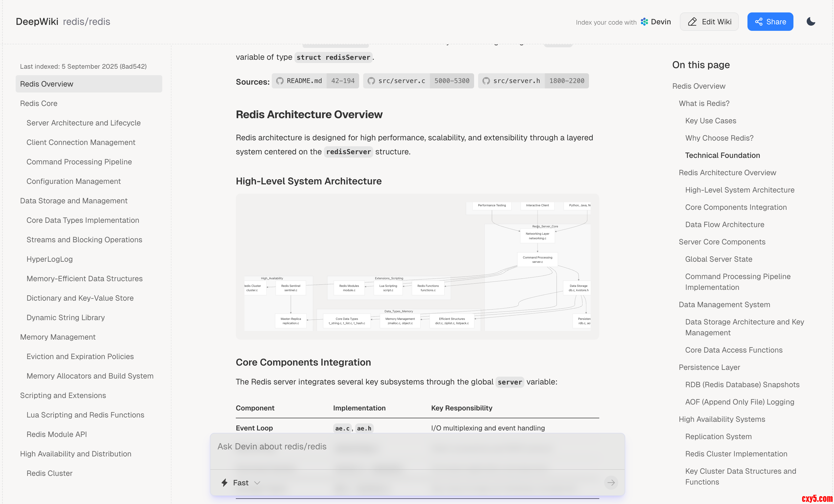Toggle dark mode moon icon
834x504 pixels.
[x=811, y=22]
